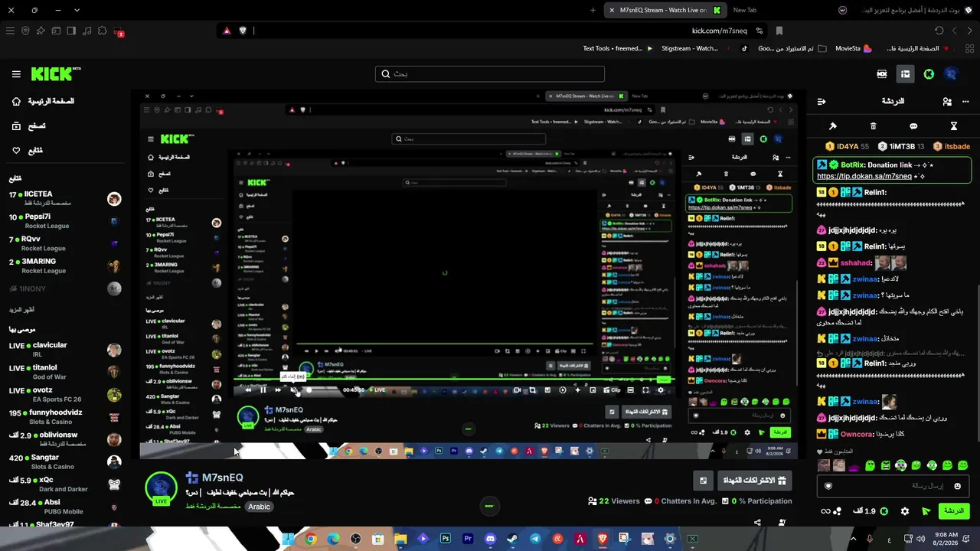Expand the sidebar list with أظهر المزيد
The width and height of the screenshot is (980, 551).
22,310
